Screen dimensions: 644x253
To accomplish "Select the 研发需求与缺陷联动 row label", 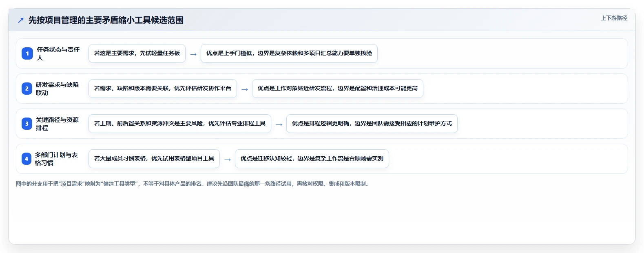I will click(58, 89).
